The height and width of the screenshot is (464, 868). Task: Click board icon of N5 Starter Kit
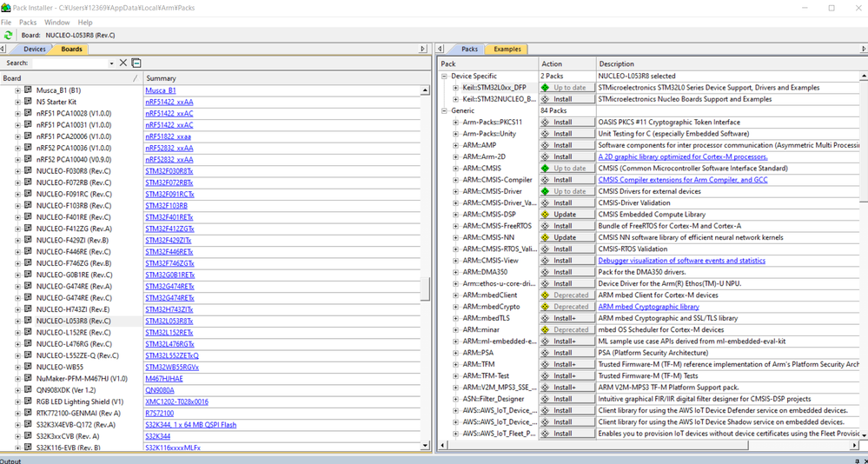point(28,102)
